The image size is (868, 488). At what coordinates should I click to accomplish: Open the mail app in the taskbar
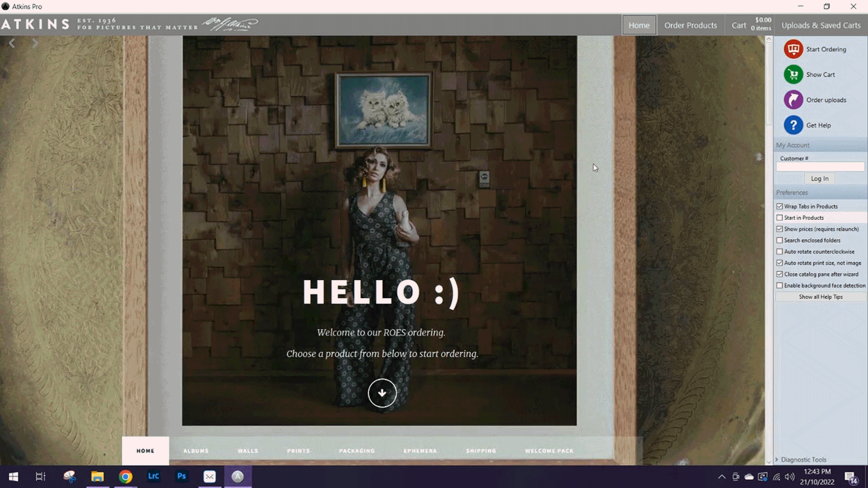pyautogui.click(x=209, y=476)
